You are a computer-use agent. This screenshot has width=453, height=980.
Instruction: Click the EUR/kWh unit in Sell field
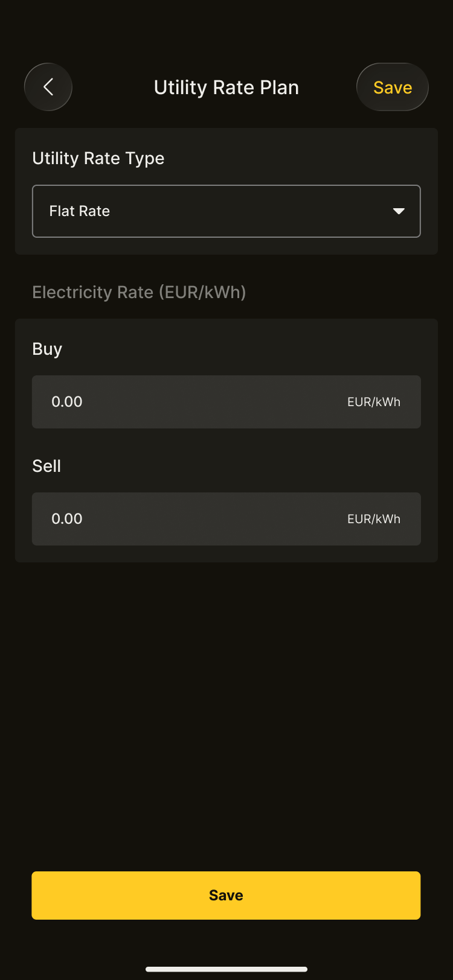374,520
